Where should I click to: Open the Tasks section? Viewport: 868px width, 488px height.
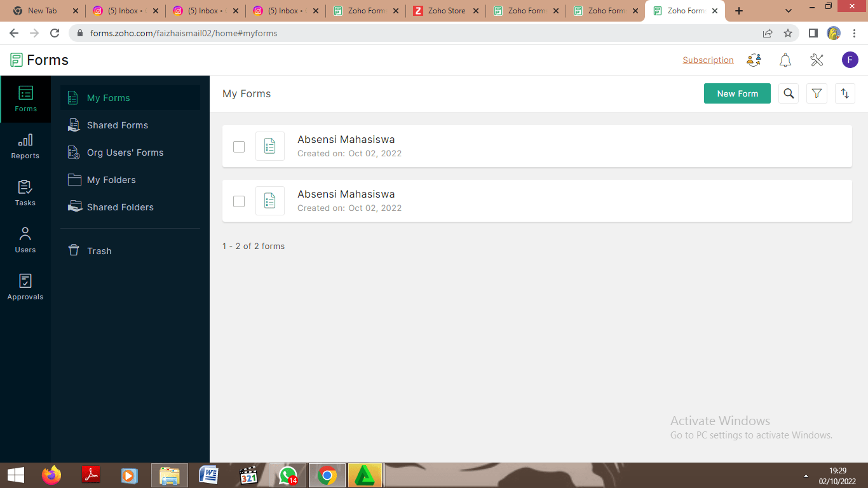[x=25, y=193]
